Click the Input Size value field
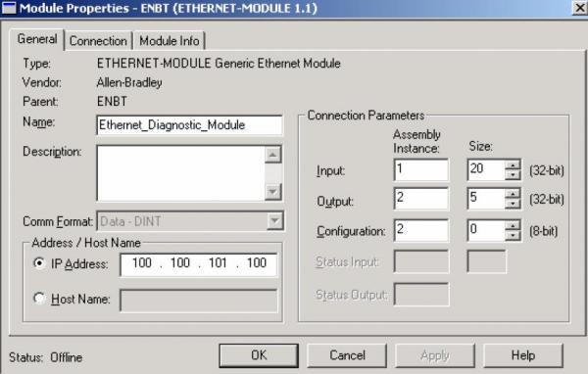This screenshot has height=374, width=588. [x=486, y=169]
